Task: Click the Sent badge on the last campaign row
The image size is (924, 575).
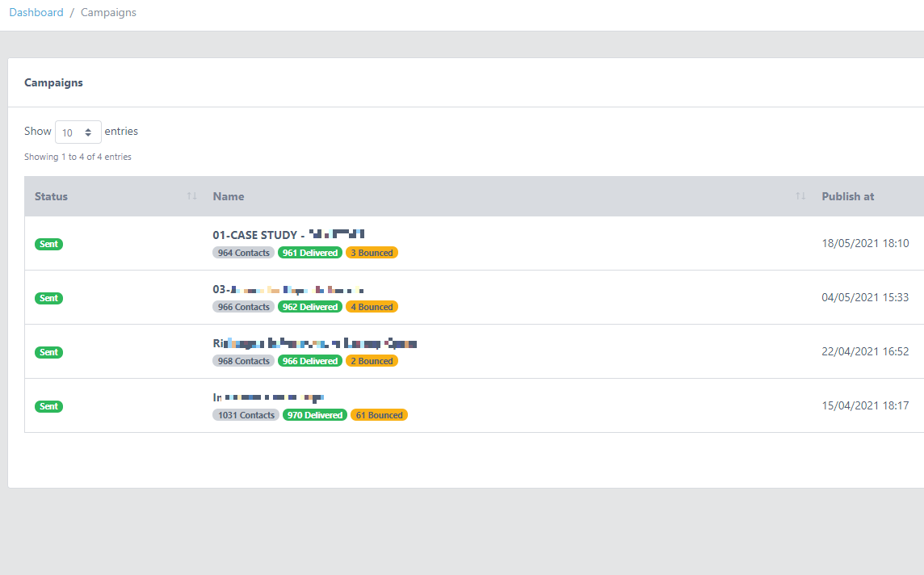Action: coord(48,406)
